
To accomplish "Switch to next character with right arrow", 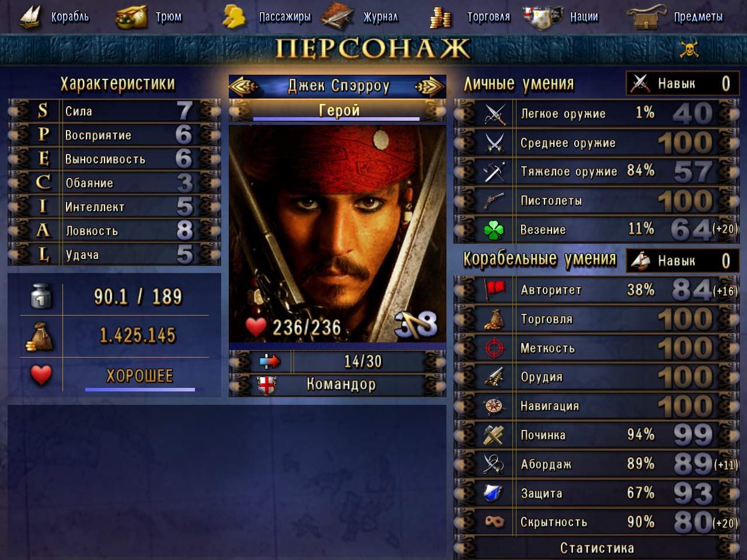I will (430, 86).
